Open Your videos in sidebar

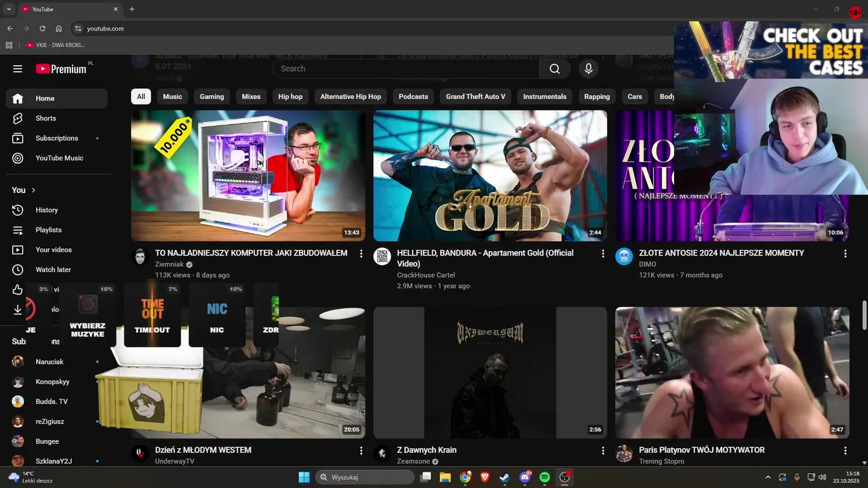57,249
